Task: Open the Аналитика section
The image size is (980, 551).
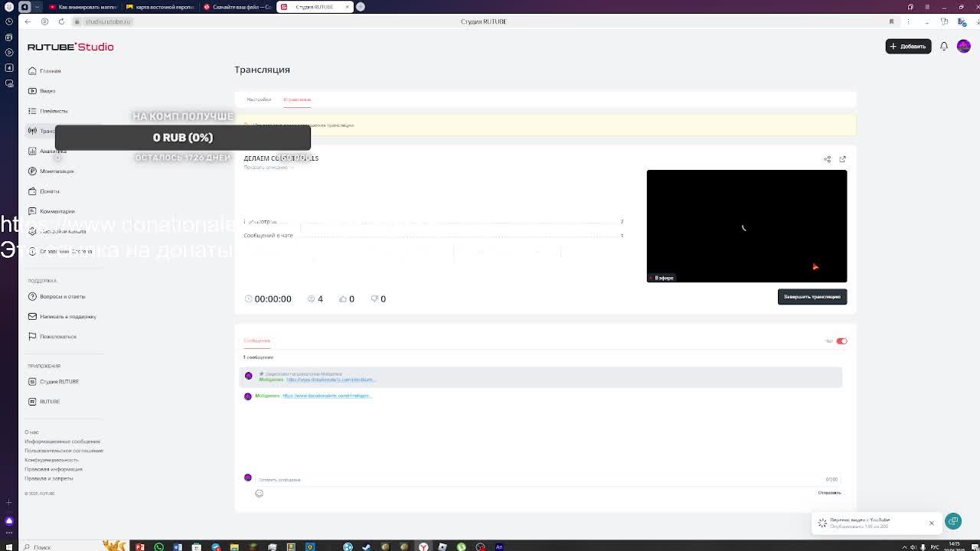Action: 47,151
